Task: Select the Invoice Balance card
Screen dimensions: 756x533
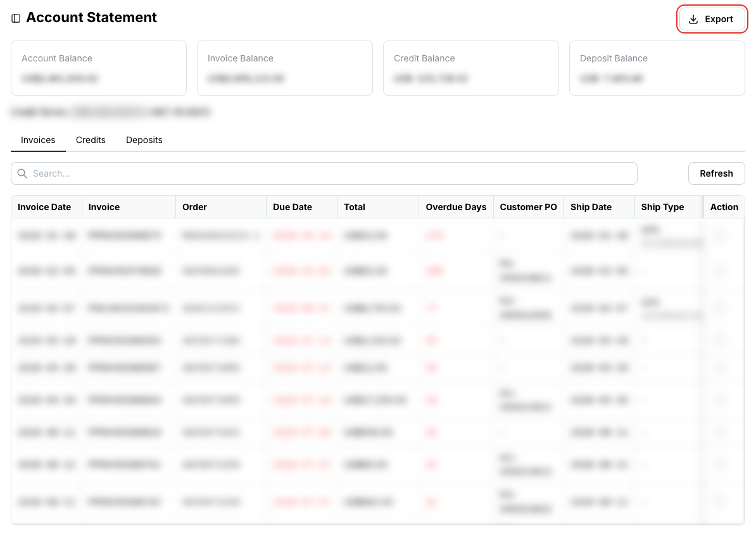Action: (285, 68)
